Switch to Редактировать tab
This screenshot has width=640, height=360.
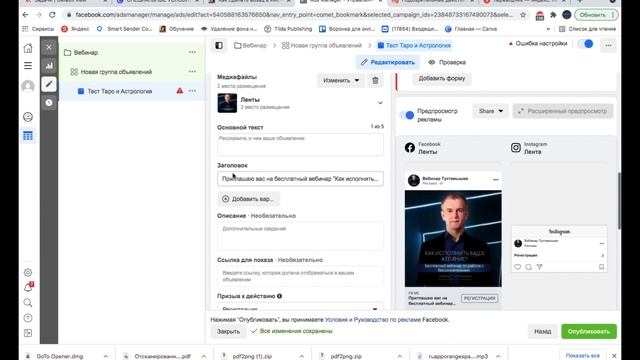pos(388,62)
